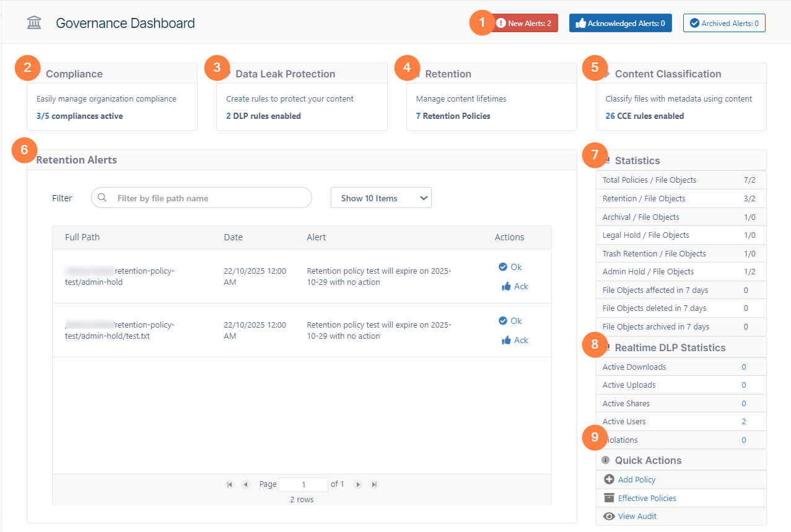Go to the previous page of alerts

point(246,484)
